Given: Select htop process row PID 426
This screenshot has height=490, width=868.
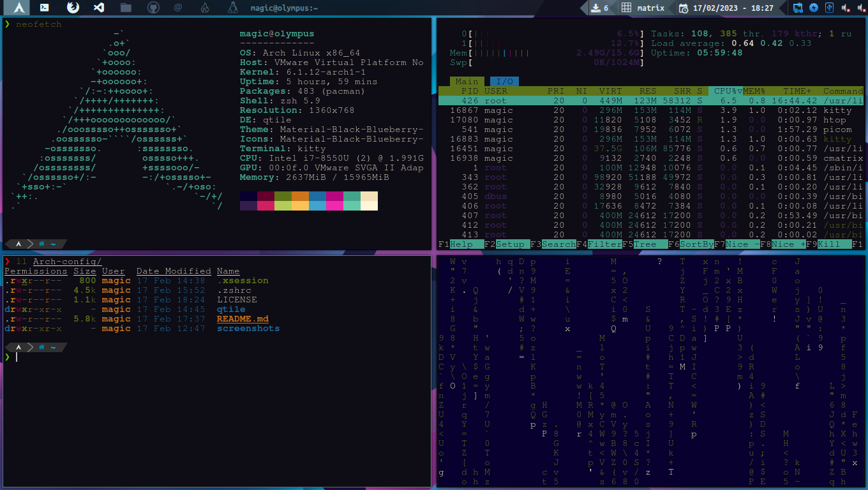Looking at the screenshot, I should point(650,101).
